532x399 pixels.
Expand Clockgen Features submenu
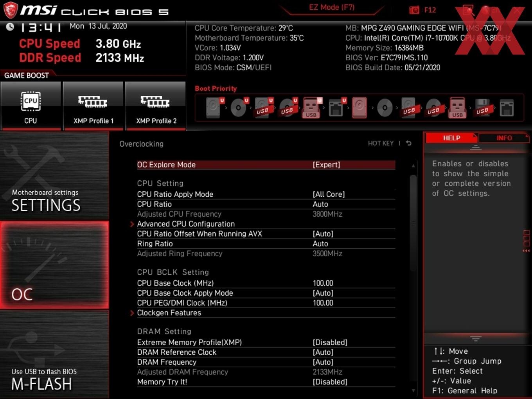266,313
